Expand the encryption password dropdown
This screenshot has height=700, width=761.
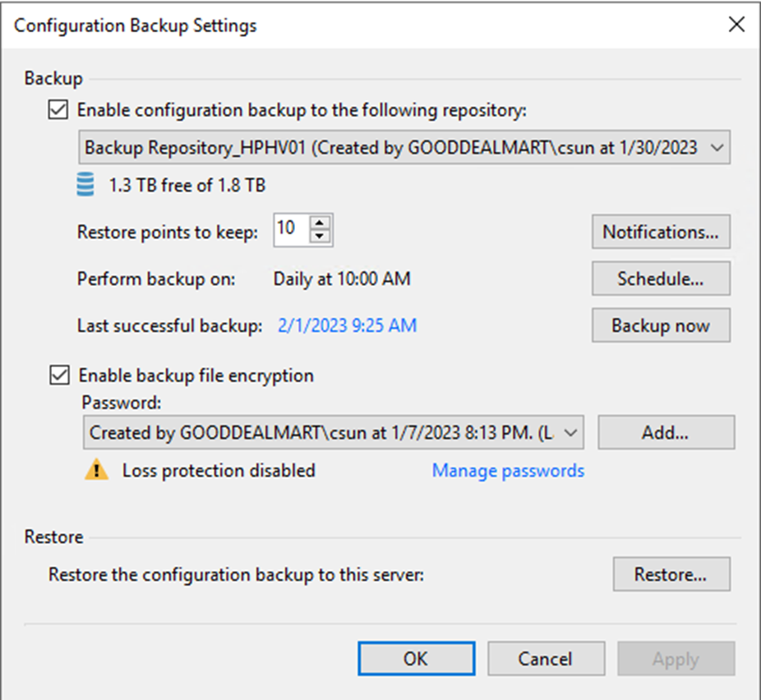[x=570, y=432]
